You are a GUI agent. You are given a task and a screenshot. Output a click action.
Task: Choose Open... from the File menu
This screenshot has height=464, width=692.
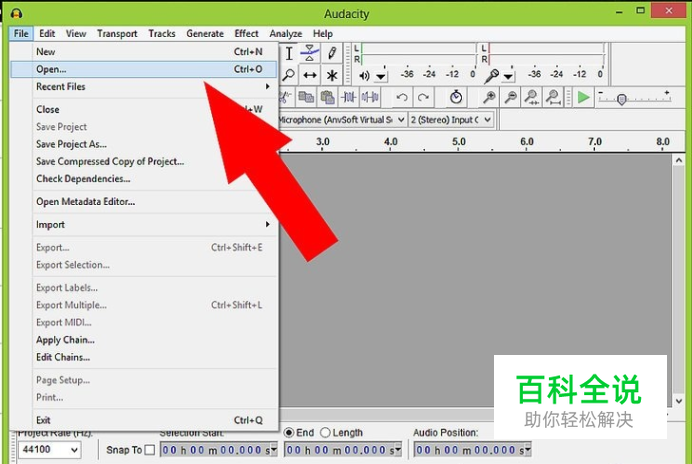tap(144, 69)
